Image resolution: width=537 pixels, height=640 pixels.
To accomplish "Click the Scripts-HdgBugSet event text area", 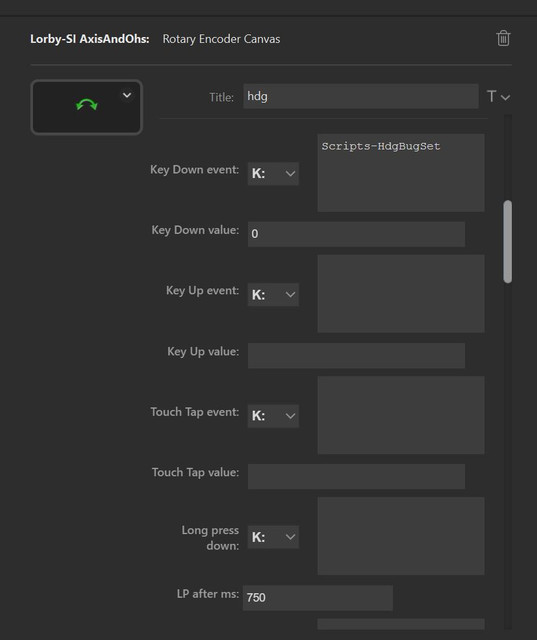I will pyautogui.click(x=401, y=173).
